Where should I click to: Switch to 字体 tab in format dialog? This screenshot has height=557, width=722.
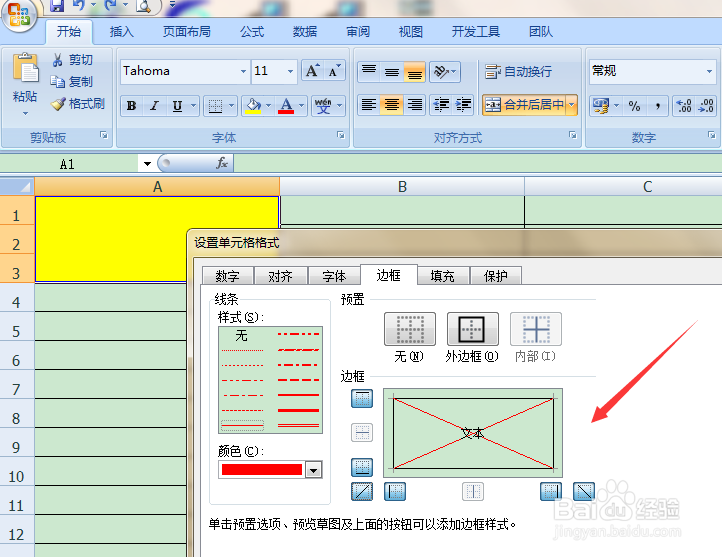click(334, 276)
